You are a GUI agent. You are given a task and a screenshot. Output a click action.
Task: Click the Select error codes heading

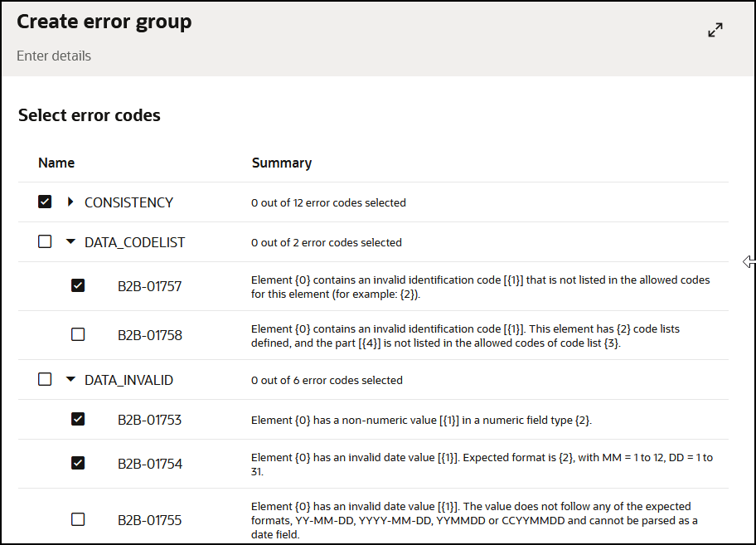pos(90,115)
